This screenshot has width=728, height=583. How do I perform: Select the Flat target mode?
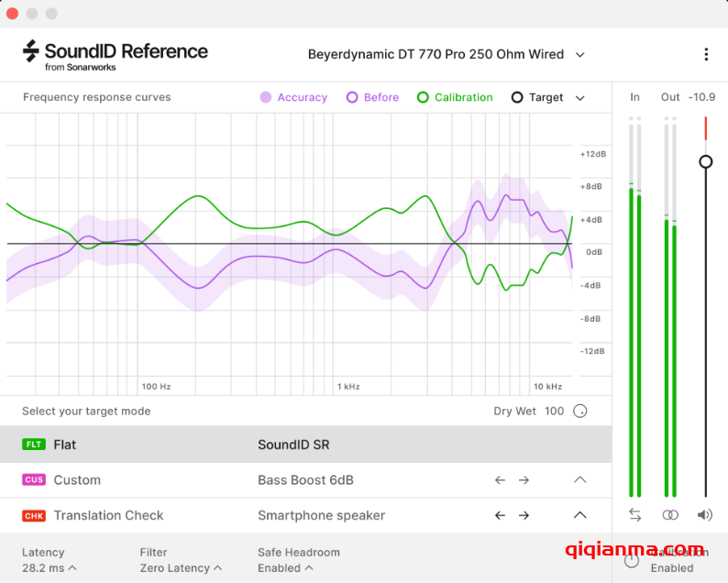click(x=305, y=445)
